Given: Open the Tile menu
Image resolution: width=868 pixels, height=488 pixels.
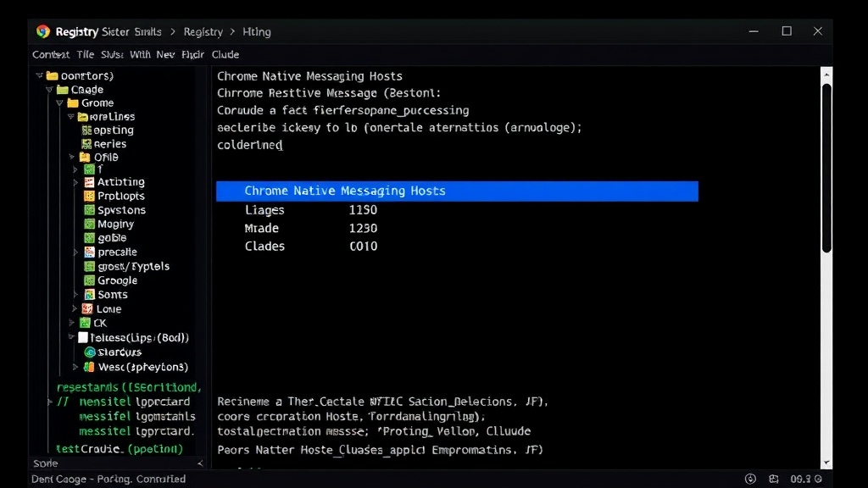Looking at the screenshot, I should click(x=86, y=55).
